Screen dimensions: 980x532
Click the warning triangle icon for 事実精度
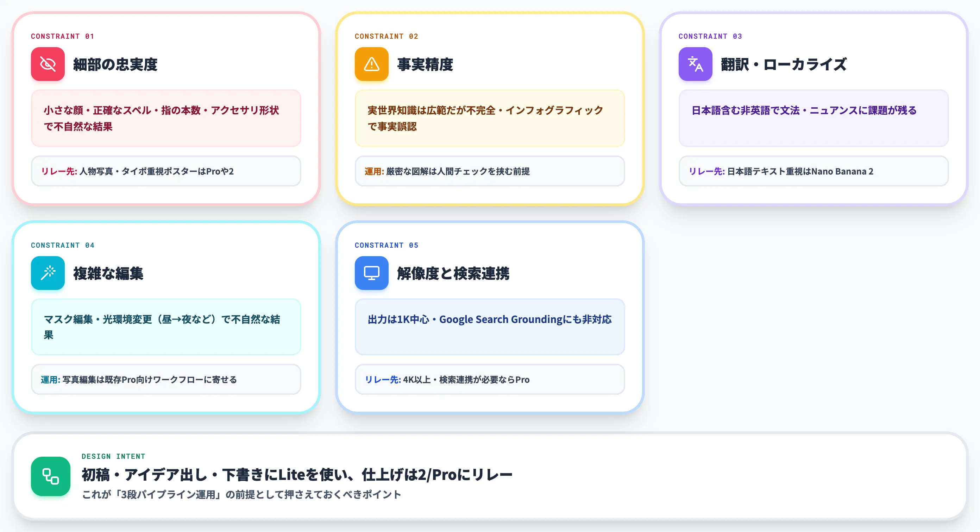(371, 64)
